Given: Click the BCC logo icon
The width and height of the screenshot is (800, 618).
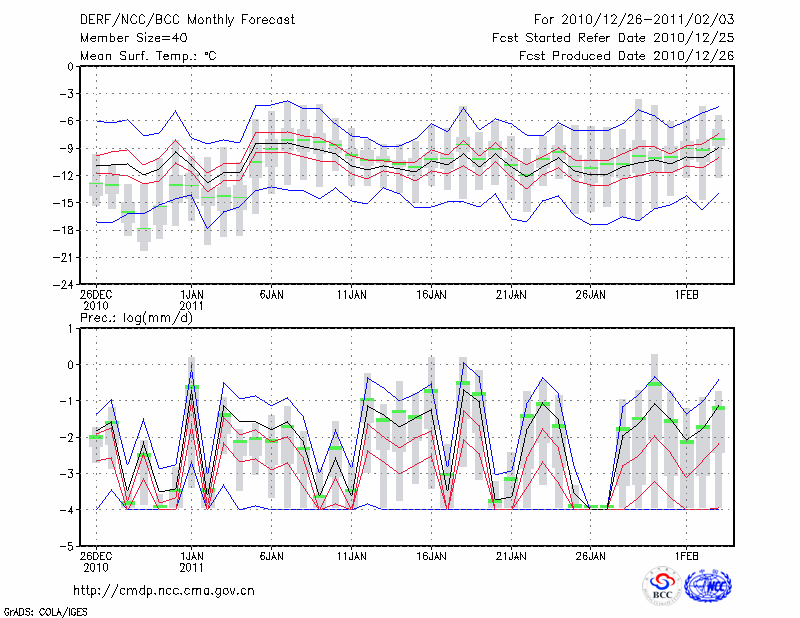Looking at the screenshot, I should (661, 586).
